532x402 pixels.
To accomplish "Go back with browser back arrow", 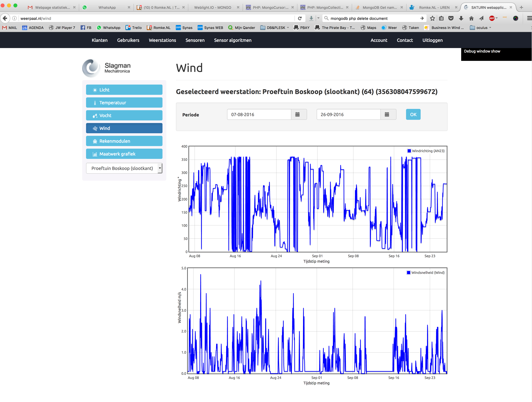I will [5, 18].
